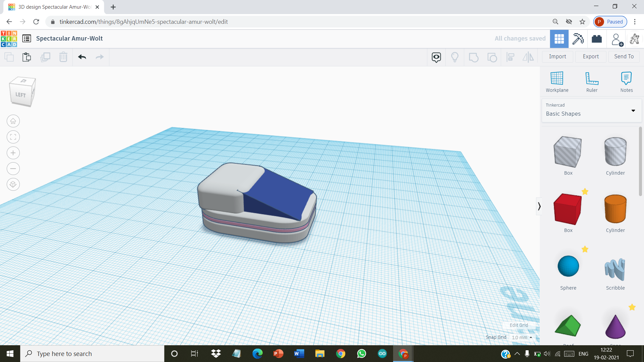Zoom out using the minus icon
This screenshot has width=644, height=362.
tap(13, 169)
